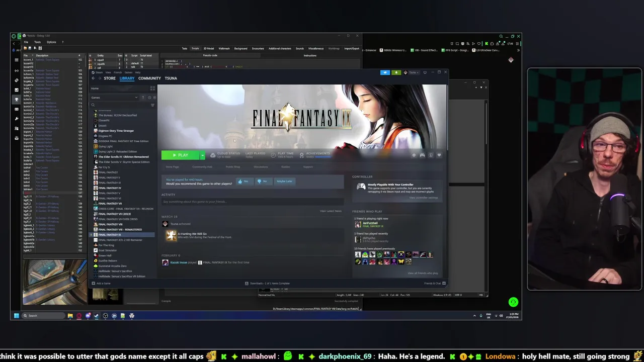Open the game settings gear icon
Image resolution: width=644 pixels, height=362 pixels.
(414, 155)
